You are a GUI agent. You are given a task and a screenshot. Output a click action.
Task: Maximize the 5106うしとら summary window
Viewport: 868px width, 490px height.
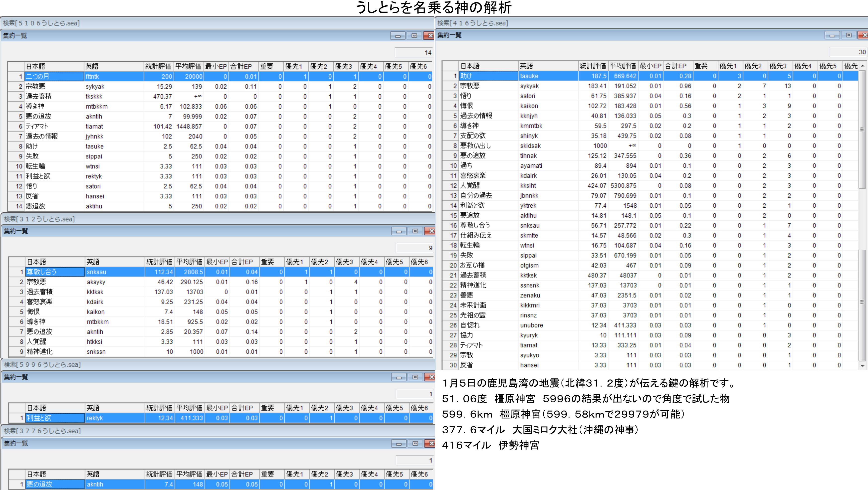point(414,36)
